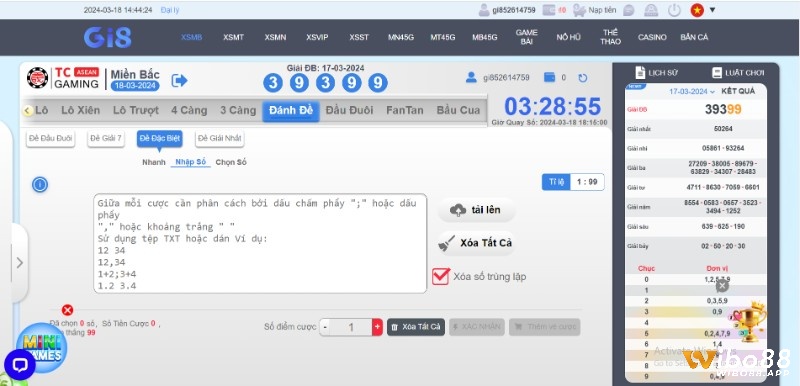Open the MB45G menu
This screenshot has height=386, width=800.
click(484, 37)
